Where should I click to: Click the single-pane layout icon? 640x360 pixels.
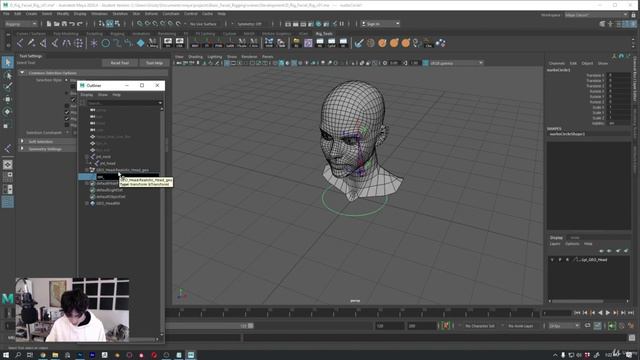(7, 164)
